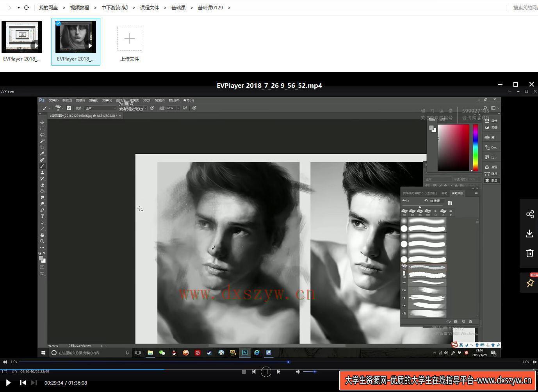This screenshot has height=392, width=538.
Task: Open Photoshop search magnifier in options bar
Action: 485,108
